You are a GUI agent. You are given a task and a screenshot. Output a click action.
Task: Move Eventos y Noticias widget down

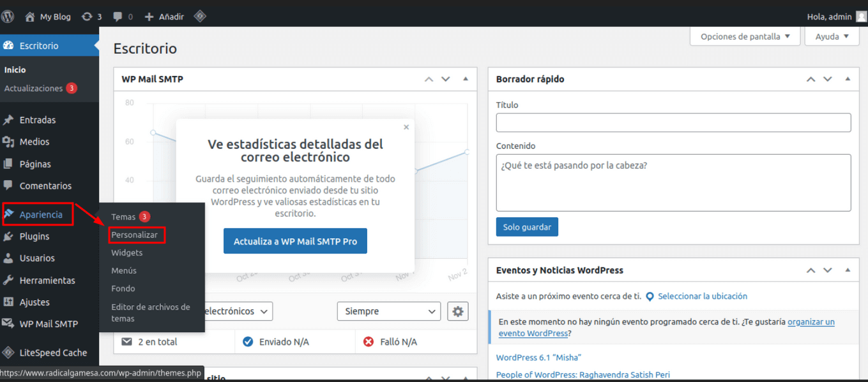[828, 270]
